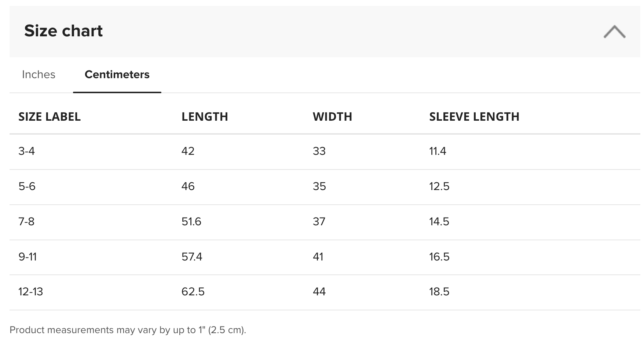644x350 pixels.
Task: Click the sleeve length value 11.4
Action: tap(438, 151)
